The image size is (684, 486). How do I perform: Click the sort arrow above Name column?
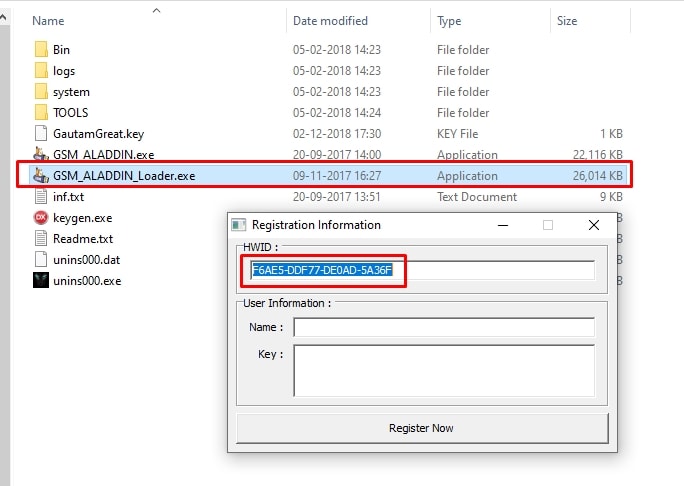click(157, 10)
